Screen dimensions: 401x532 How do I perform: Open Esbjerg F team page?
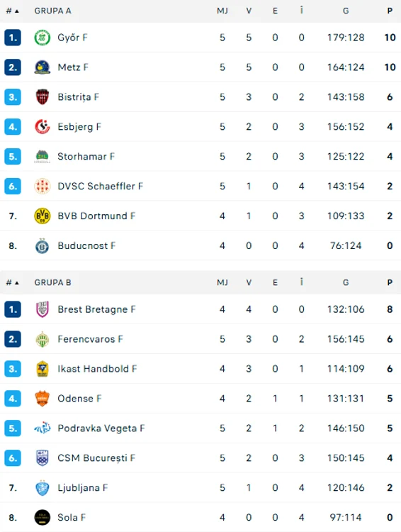pyautogui.click(x=79, y=127)
